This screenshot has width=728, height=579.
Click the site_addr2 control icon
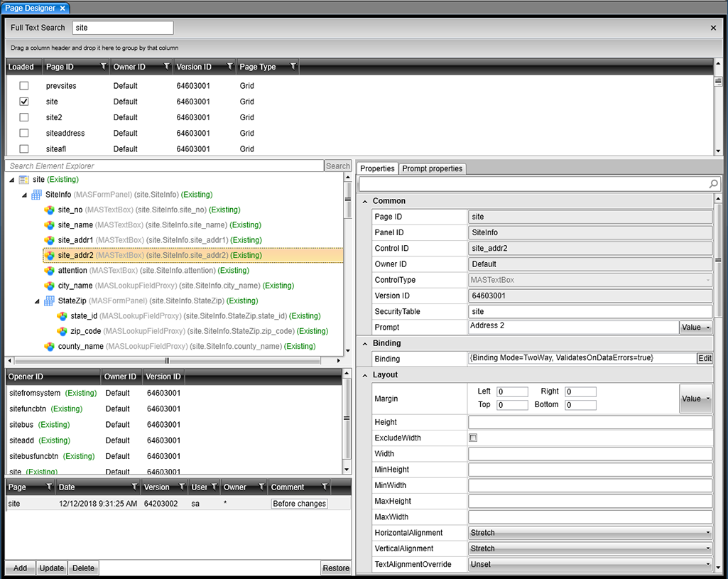tap(49, 255)
